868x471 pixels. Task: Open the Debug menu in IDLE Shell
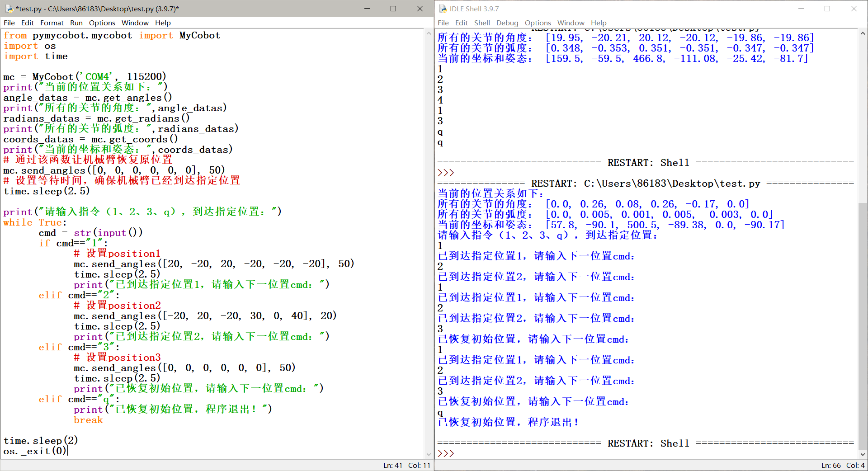(x=507, y=23)
